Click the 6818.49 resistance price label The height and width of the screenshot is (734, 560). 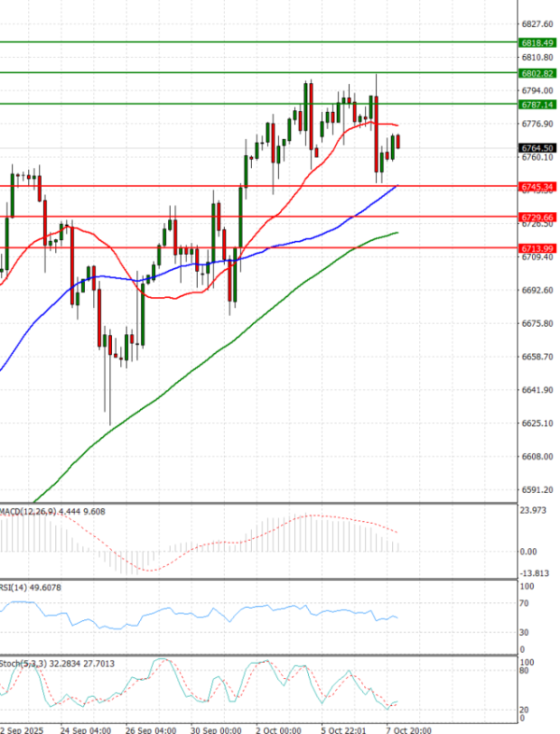(x=538, y=43)
